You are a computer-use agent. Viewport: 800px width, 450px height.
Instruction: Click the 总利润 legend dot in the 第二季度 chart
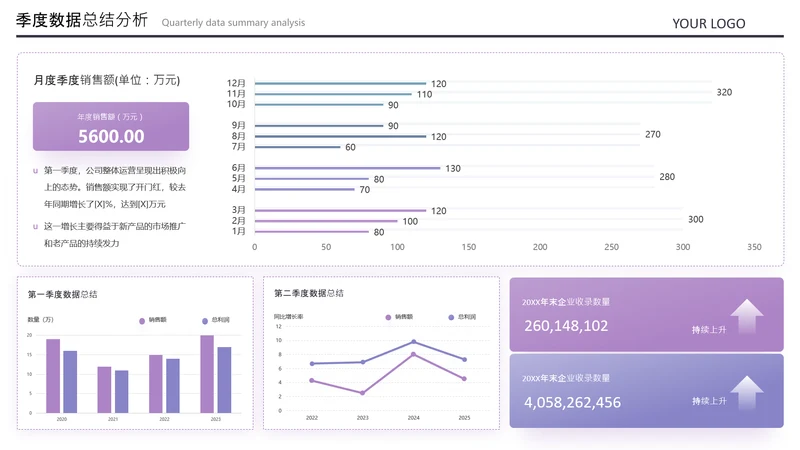point(451,317)
